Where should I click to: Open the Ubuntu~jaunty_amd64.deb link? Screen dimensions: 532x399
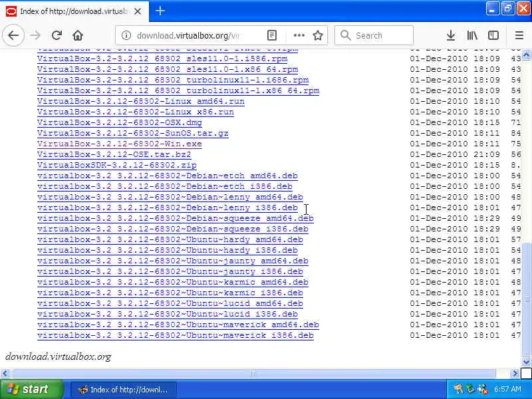(x=173, y=261)
